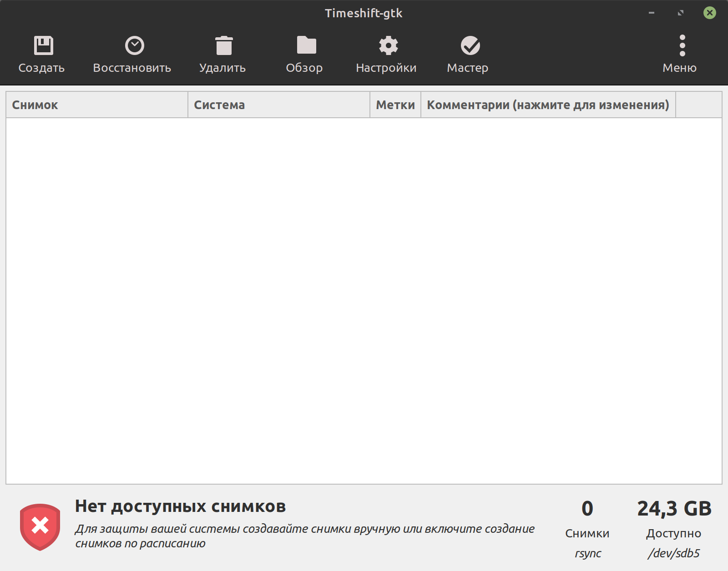Launch the Мастер checkmark wizard icon
Viewport: 728px width, 571px height.
(x=470, y=45)
